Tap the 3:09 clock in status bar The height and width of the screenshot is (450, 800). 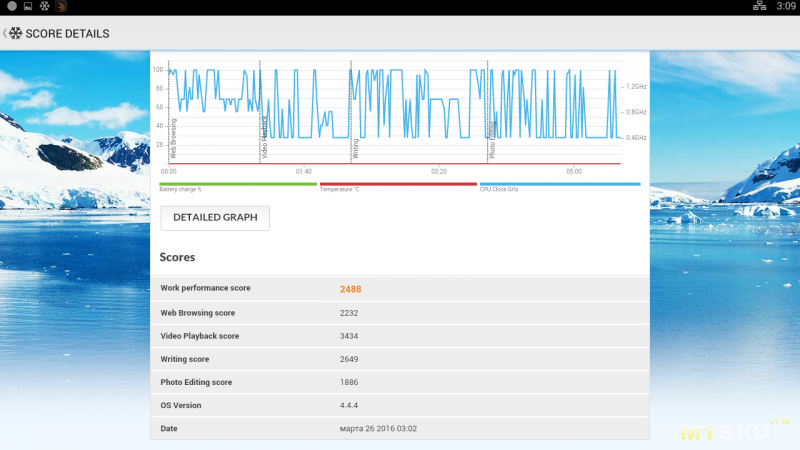[x=786, y=6]
